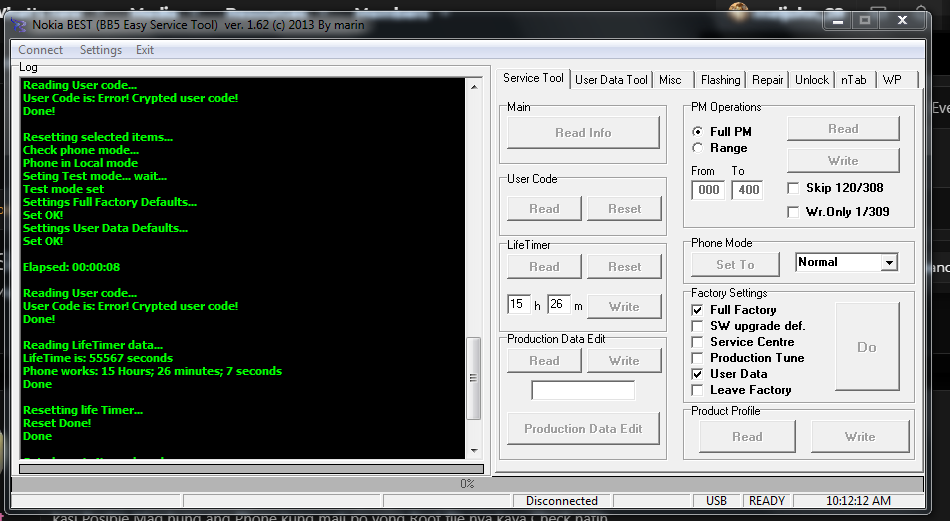Click log line 'Phone in Local mode'
Screen dimensions: 950x521
click(81, 163)
